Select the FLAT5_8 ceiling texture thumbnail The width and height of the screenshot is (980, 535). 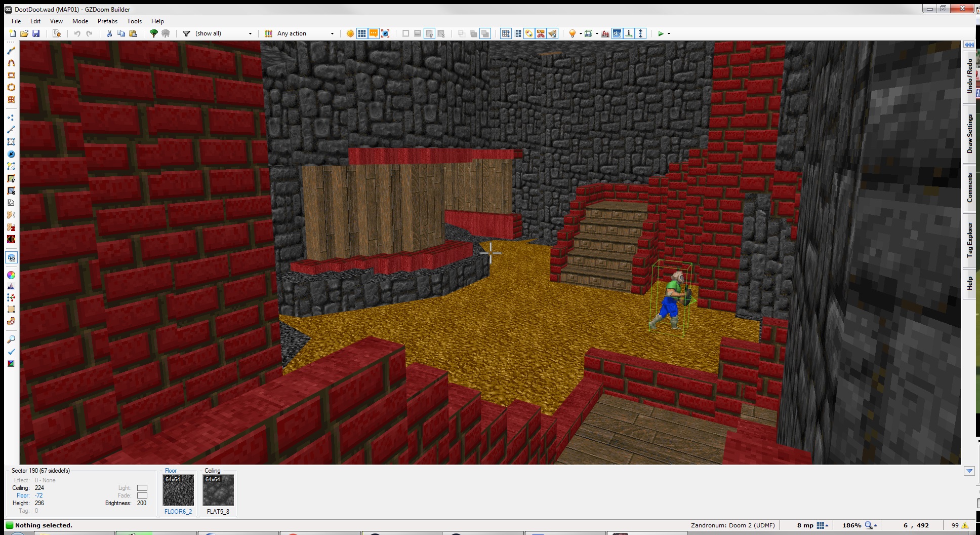click(218, 490)
